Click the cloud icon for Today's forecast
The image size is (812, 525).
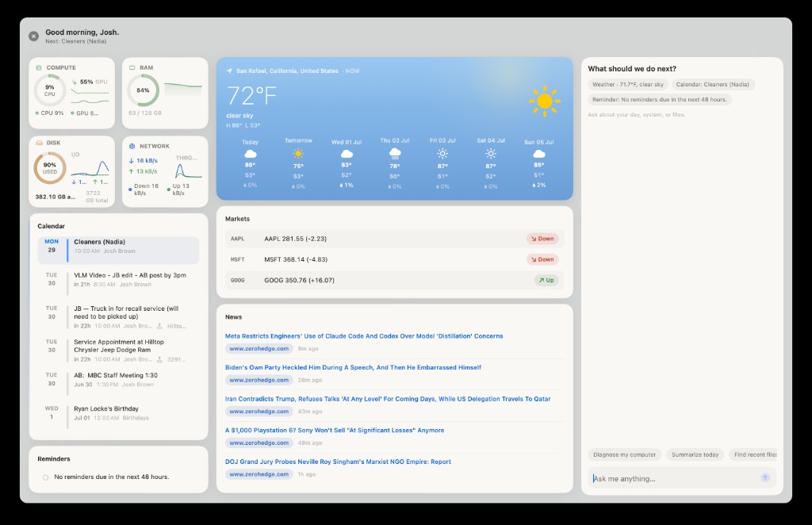point(250,154)
